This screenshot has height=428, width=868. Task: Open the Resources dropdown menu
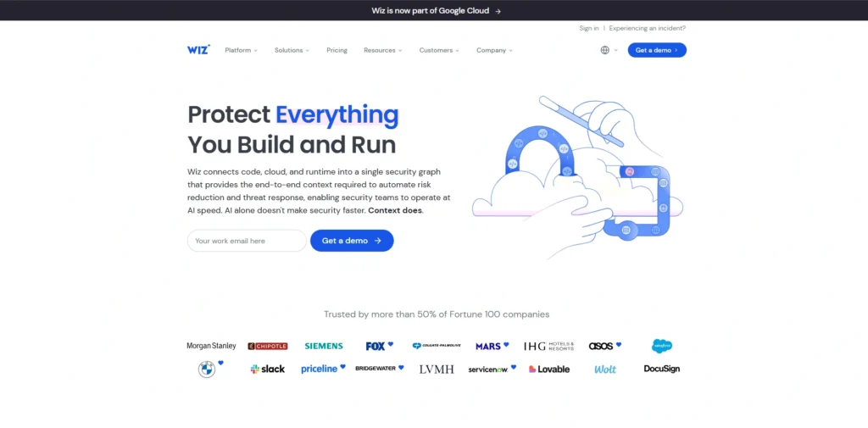382,50
